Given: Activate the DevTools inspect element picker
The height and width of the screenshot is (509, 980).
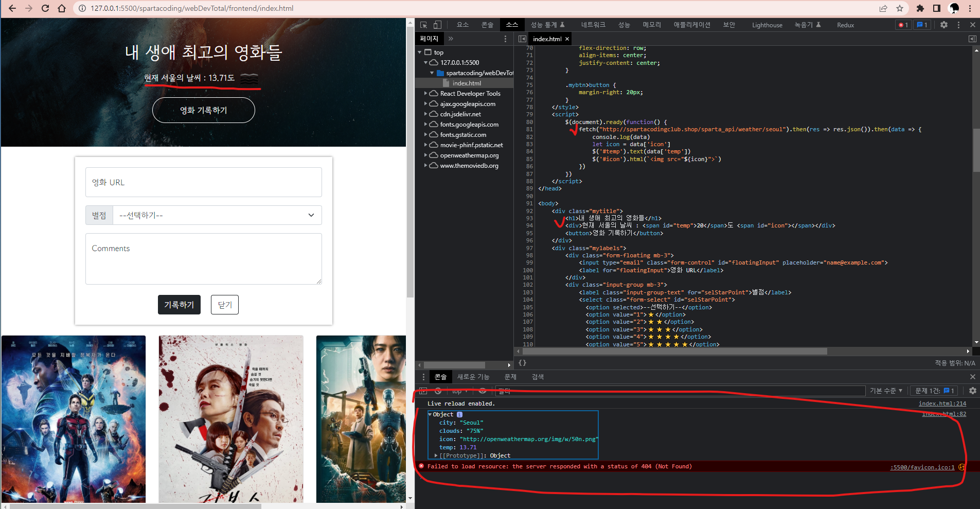Looking at the screenshot, I should (x=423, y=25).
